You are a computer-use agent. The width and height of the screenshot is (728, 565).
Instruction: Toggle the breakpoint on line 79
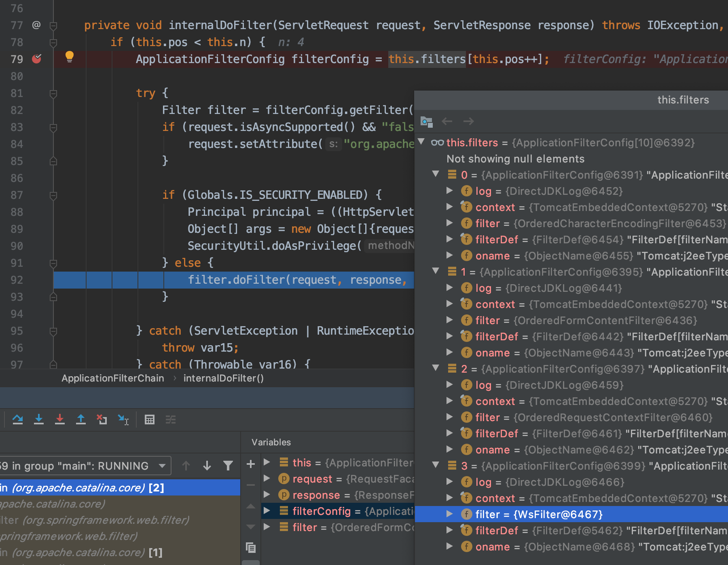37,59
